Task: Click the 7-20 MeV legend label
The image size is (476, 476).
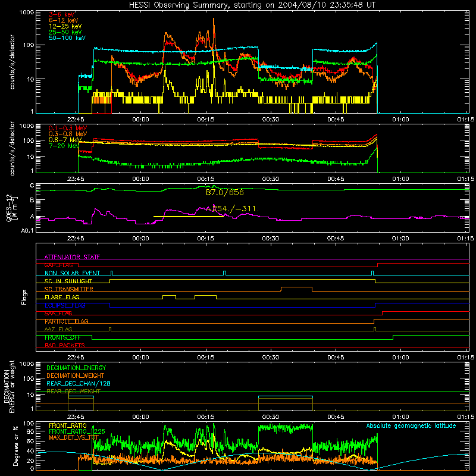Action: coord(64,146)
